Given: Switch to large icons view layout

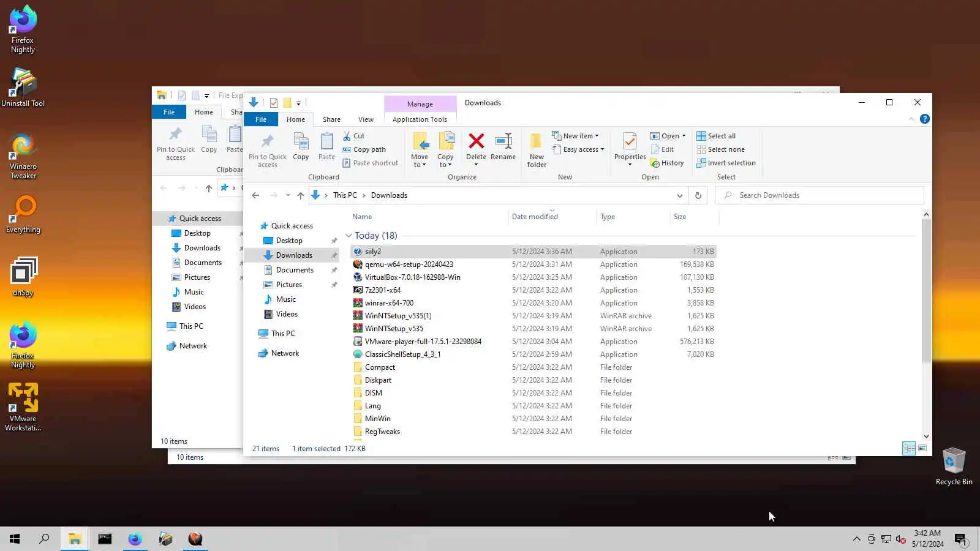Looking at the screenshot, I should (922, 449).
